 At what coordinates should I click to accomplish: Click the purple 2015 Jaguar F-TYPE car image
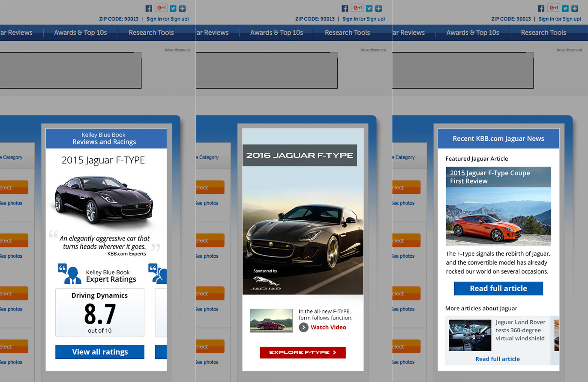click(x=103, y=200)
